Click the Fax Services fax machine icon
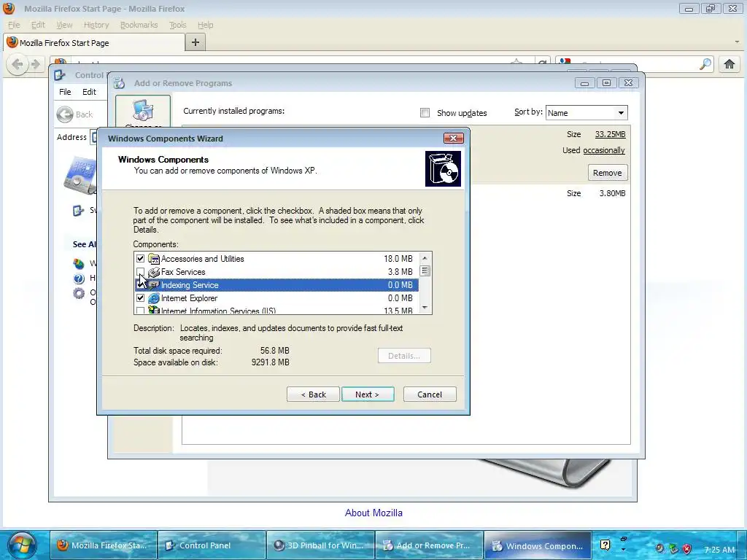This screenshot has width=747, height=560. (x=153, y=272)
